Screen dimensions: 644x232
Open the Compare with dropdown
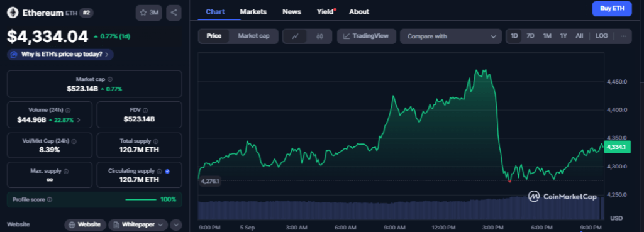pyautogui.click(x=451, y=36)
